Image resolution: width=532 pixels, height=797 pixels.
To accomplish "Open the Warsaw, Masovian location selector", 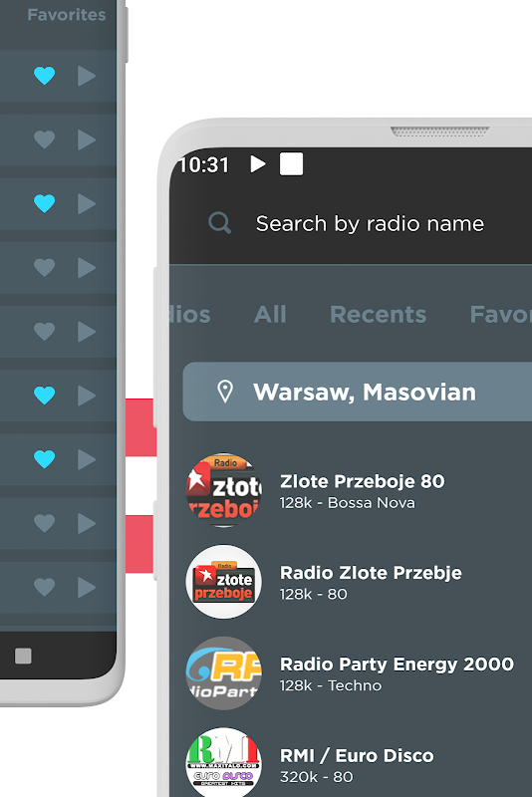I will pos(358,392).
